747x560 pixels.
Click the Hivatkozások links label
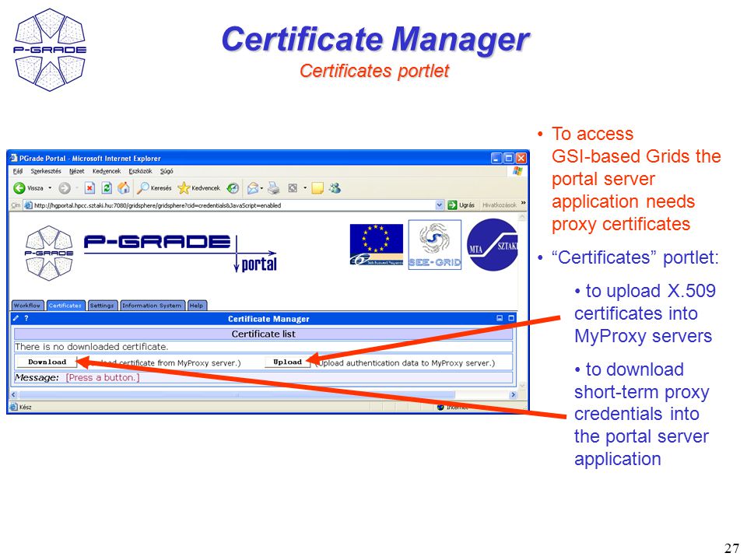tap(500, 205)
